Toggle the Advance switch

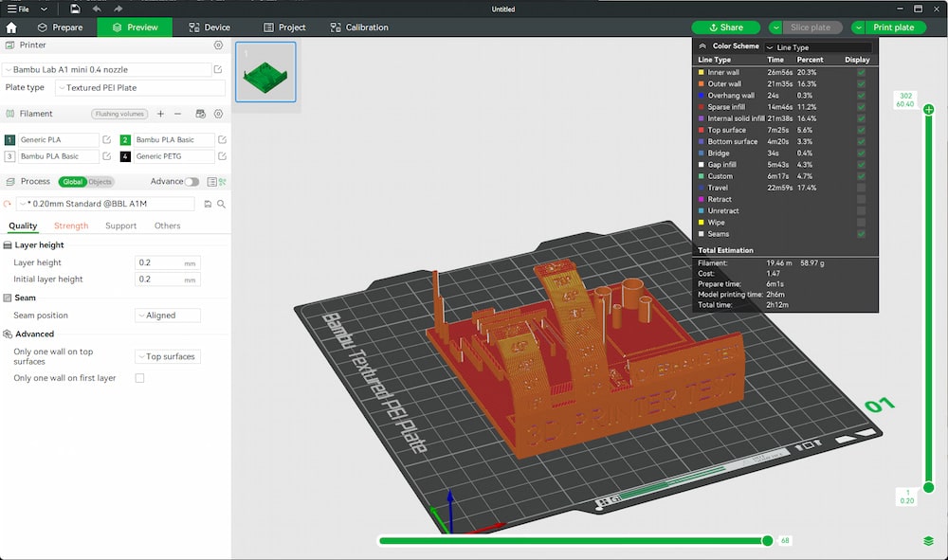pyautogui.click(x=191, y=182)
